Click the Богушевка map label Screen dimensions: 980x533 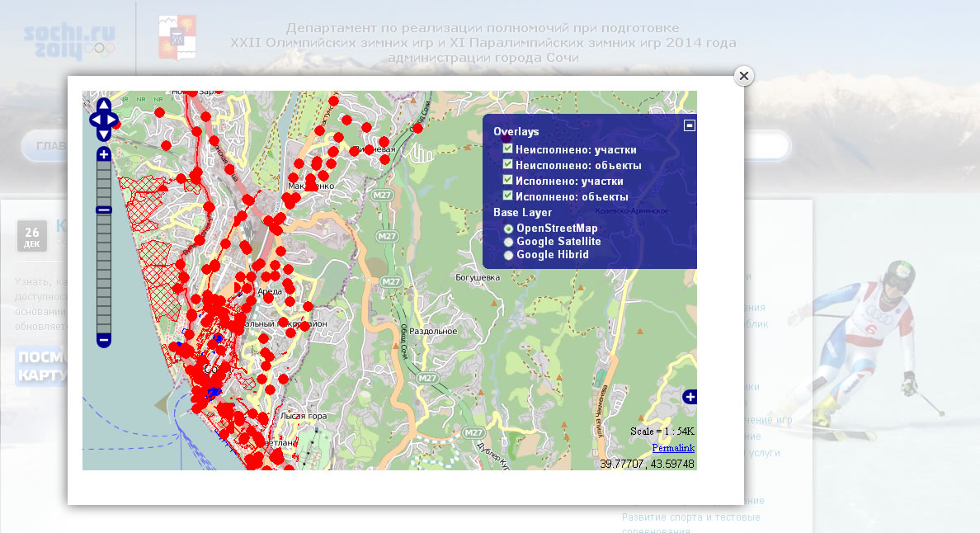[x=478, y=277]
